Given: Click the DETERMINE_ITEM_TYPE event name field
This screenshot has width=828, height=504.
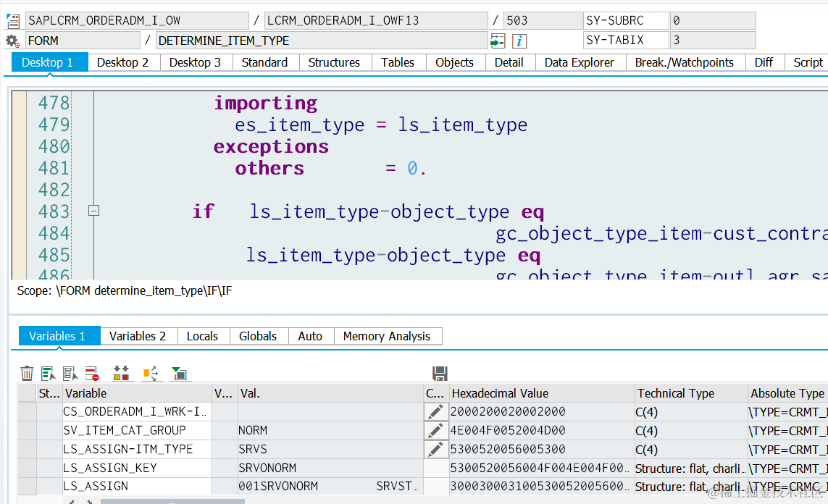Looking at the screenshot, I should [x=322, y=41].
